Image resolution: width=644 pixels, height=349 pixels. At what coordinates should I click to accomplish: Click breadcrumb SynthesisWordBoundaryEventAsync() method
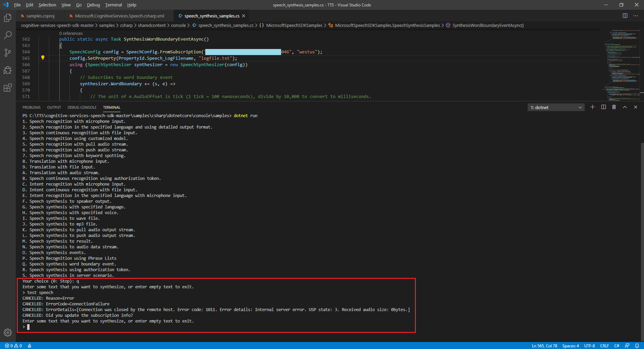click(x=485, y=25)
